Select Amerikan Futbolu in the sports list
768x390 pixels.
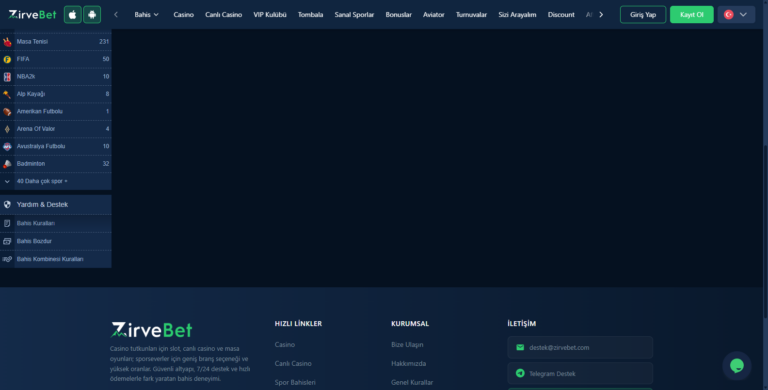coord(55,111)
